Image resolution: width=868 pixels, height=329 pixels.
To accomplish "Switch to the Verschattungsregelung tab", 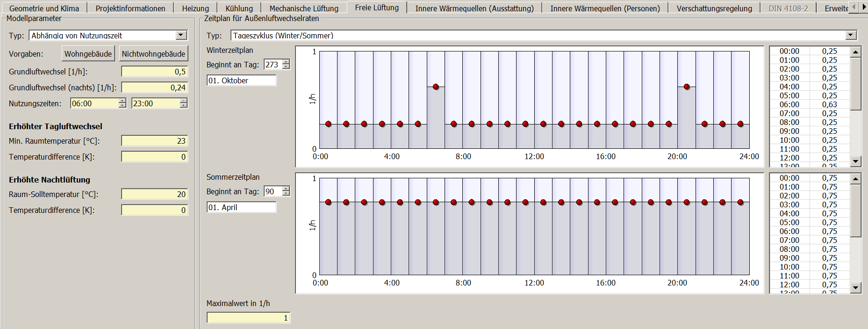I will pos(714,8).
